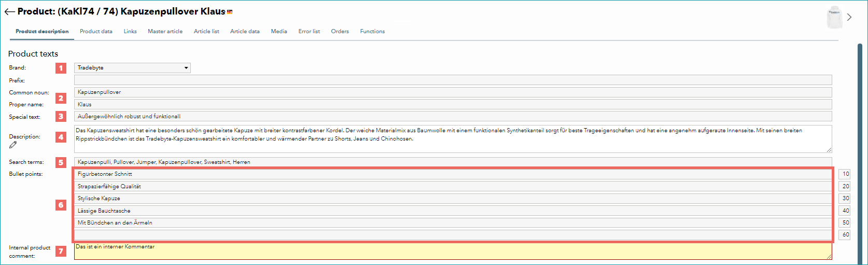
Task: Open the Article list tab
Action: (206, 32)
